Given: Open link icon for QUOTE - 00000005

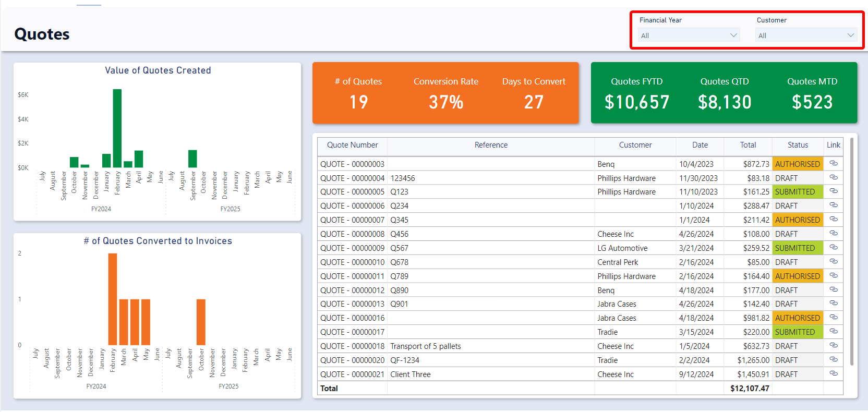Looking at the screenshot, I should [x=834, y=191].
